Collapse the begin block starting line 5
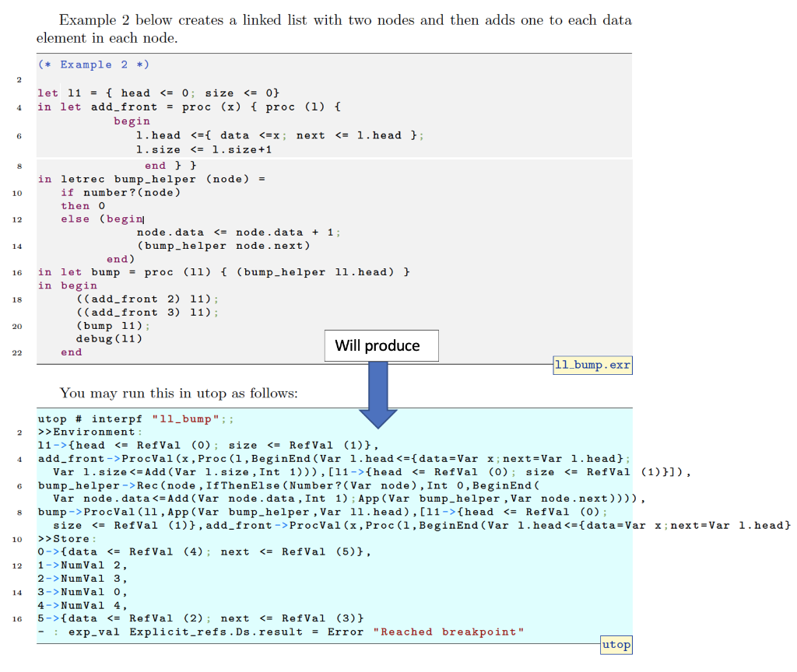Screen dimensions: 797x672 click(x=132, y=121)
